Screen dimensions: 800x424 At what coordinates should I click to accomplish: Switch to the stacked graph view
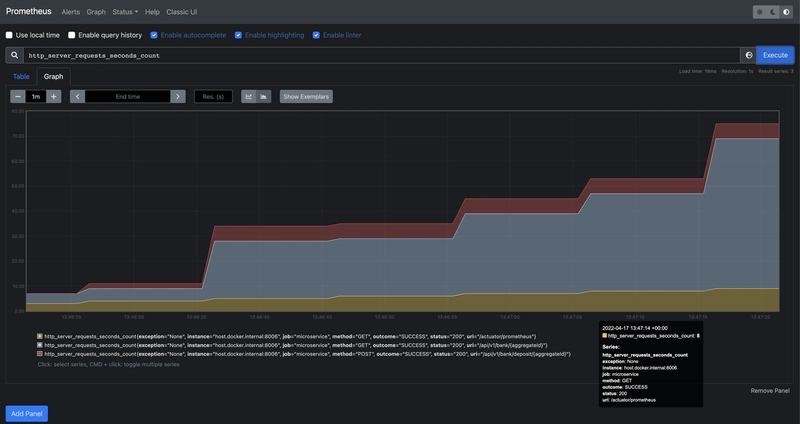263,96
